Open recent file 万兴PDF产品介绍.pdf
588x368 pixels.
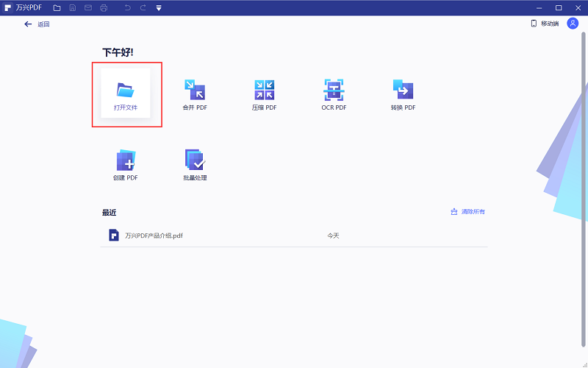pos(153,236)
